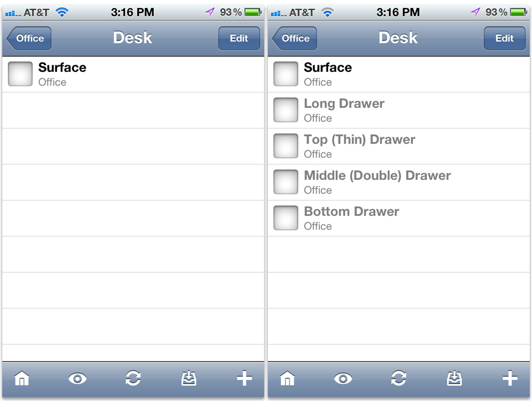Open the Bottom Drawer item by its title
Viewport: 532px width, 401px height.
tap(352, 212)
